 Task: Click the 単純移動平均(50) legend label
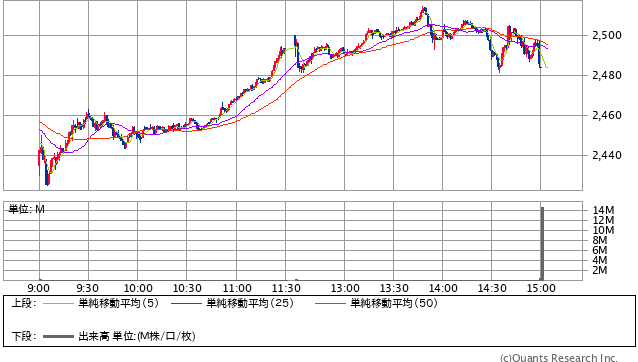(394, 303)
